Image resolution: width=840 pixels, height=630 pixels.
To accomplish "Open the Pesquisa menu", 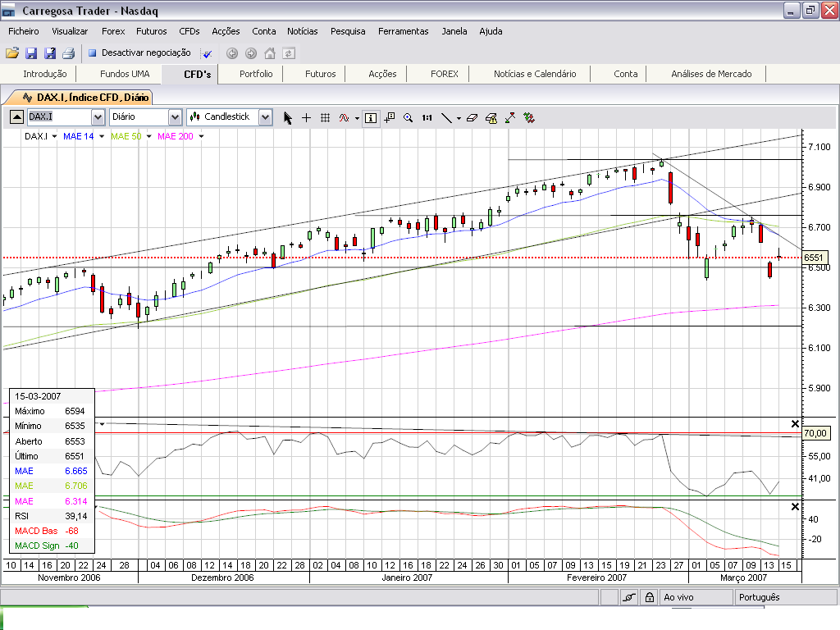I will coord(348,31).
